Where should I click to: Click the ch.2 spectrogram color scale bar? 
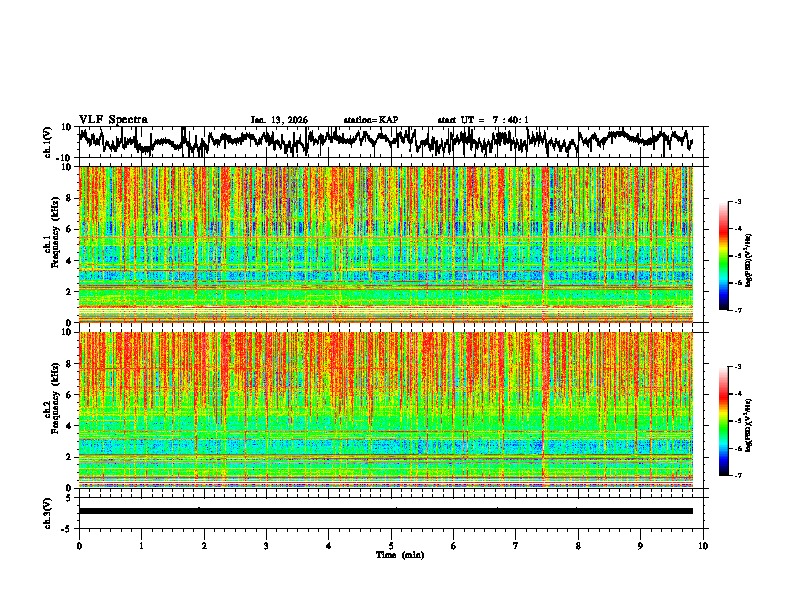pos(723,421)
